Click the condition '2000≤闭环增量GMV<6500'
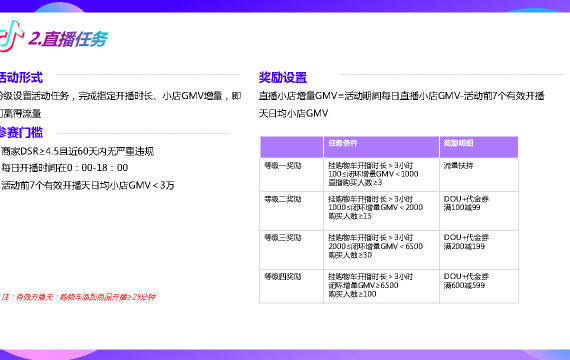Screen dimensions: 570x360 point(376,246)
